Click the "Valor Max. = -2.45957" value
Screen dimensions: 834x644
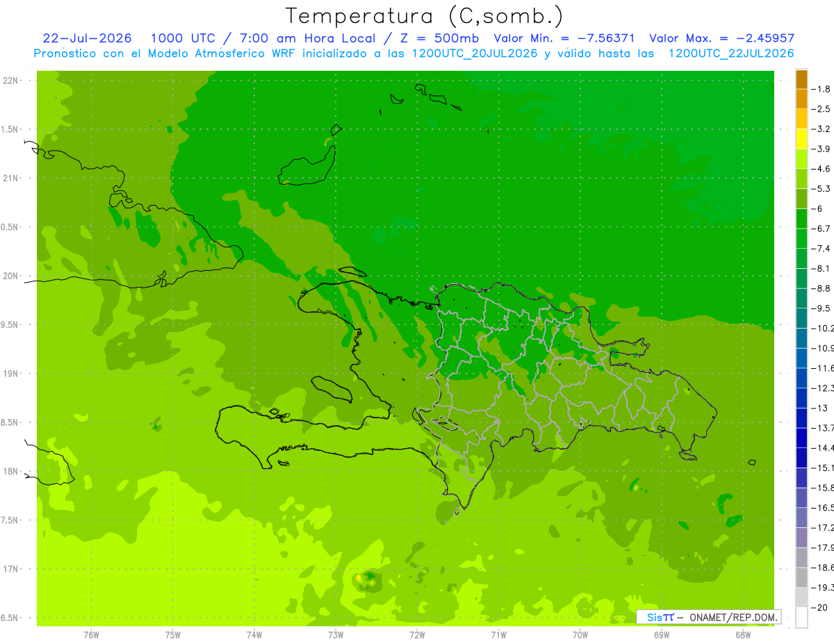click(x=721, y=38)
